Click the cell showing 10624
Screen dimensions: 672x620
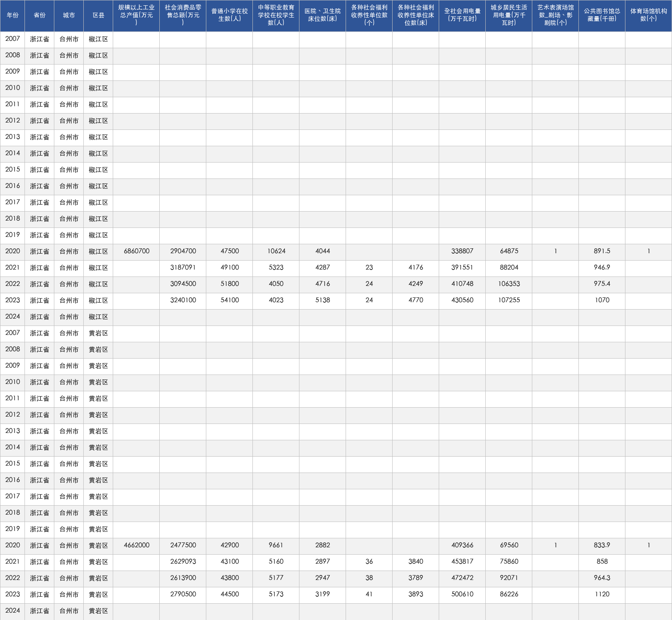coord(276,252)
